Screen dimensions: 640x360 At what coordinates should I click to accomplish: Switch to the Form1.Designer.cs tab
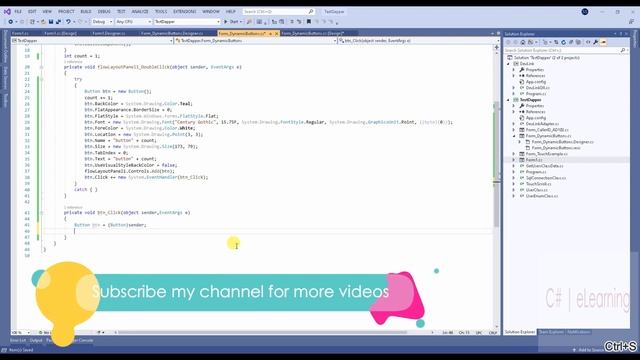[109, 33]
